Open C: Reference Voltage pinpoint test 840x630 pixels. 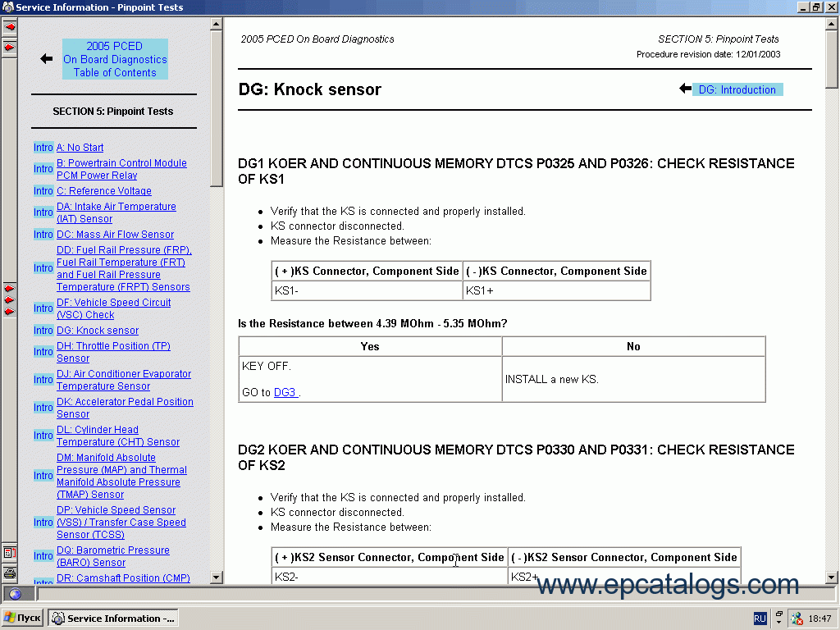pyautogui.click(x=103, y=191)
